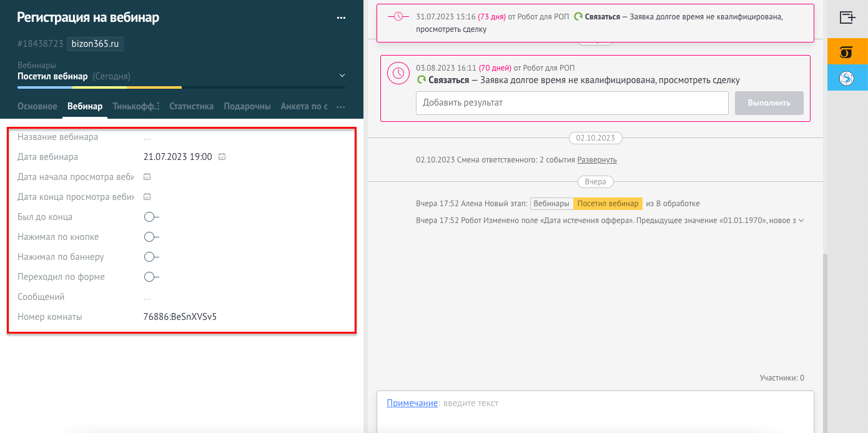The width and height of the screenshot is (868, 433).
Task: Open the Анкета по с tab
Action: coord(304,106)
